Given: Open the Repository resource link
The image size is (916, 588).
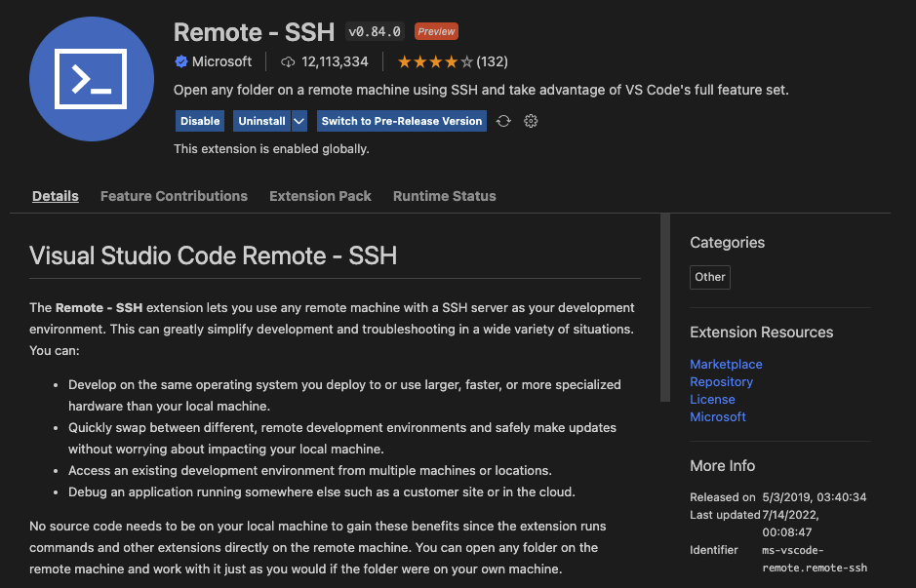Looking at the screenshot, I should point(722,382).
